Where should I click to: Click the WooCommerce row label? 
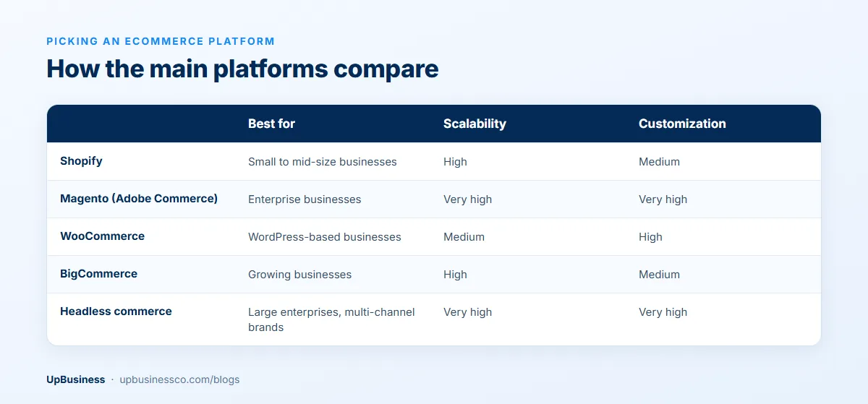point(102,236)
